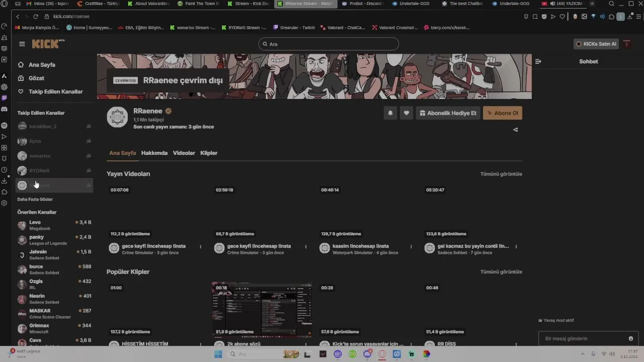Open the emoji picker in chat input
644x362 pixels.
click(x=631, y=339)
